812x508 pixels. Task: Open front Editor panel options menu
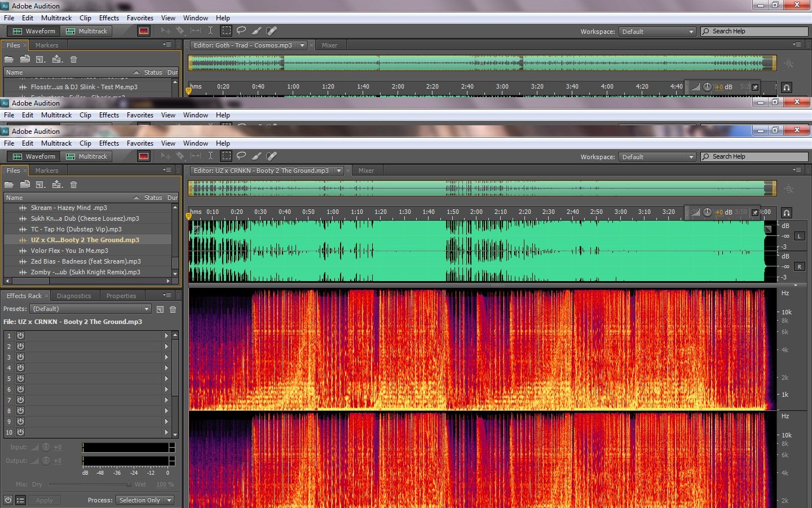(x=797, y=170)
